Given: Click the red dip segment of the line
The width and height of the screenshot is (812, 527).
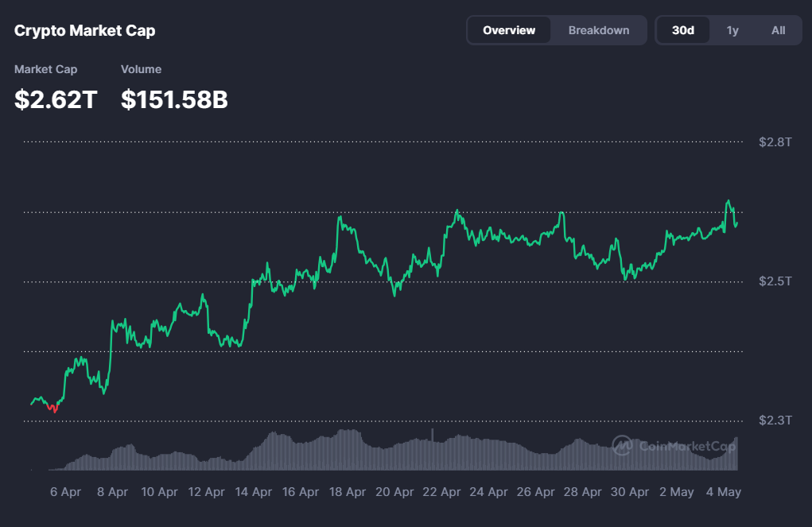Looking at the screenshot, I should pos(52,408).
